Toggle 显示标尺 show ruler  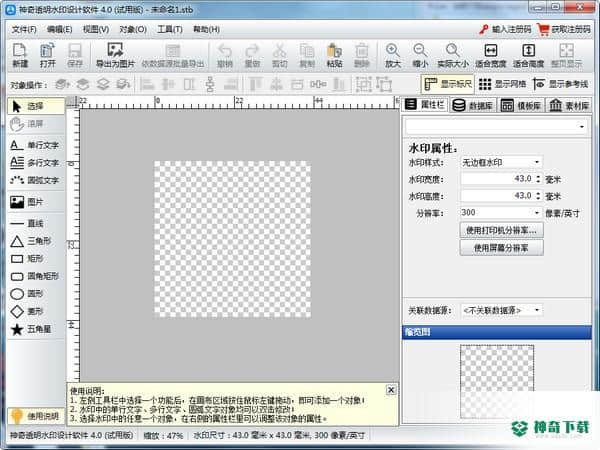coord(448,84)
